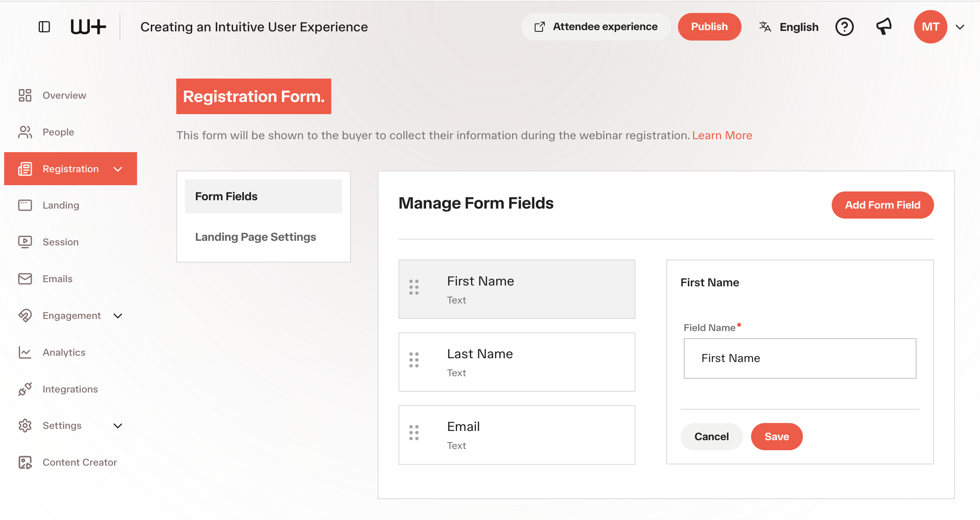Click the Landing page icon
This screenshot has width=980, height=520.
25,205
